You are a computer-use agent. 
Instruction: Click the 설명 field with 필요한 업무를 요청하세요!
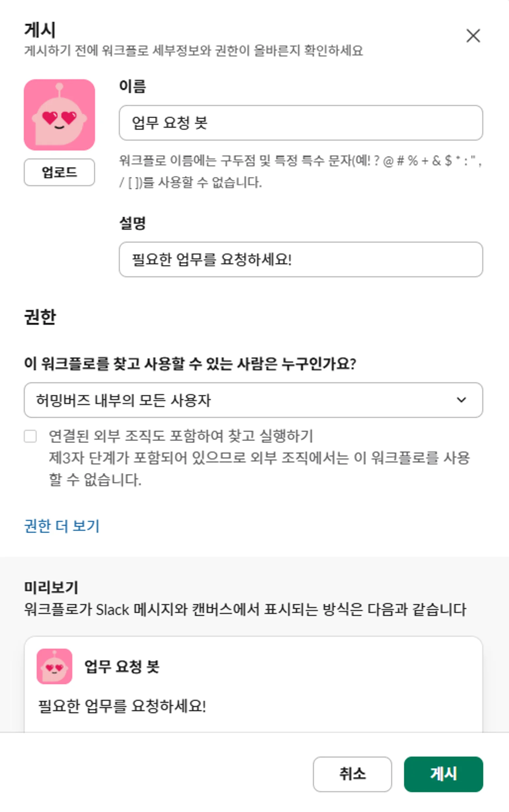pos(301,260)
